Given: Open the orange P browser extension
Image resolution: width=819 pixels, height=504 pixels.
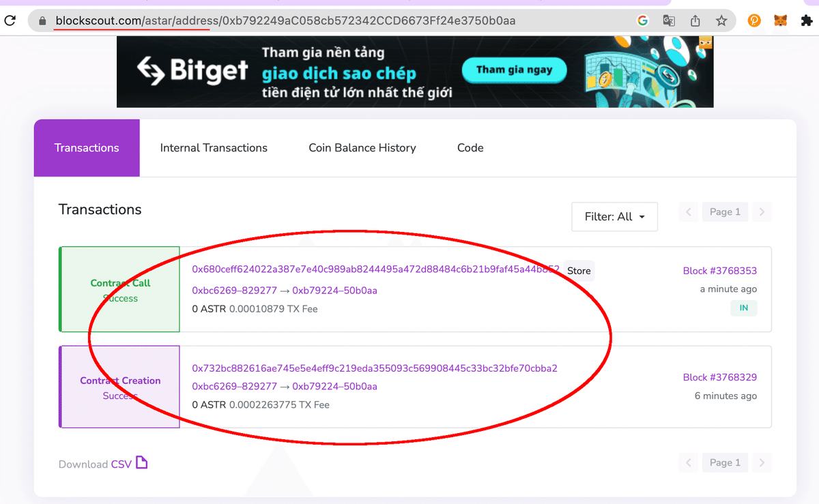Looking at the screenshot, I should click(754, 20).
